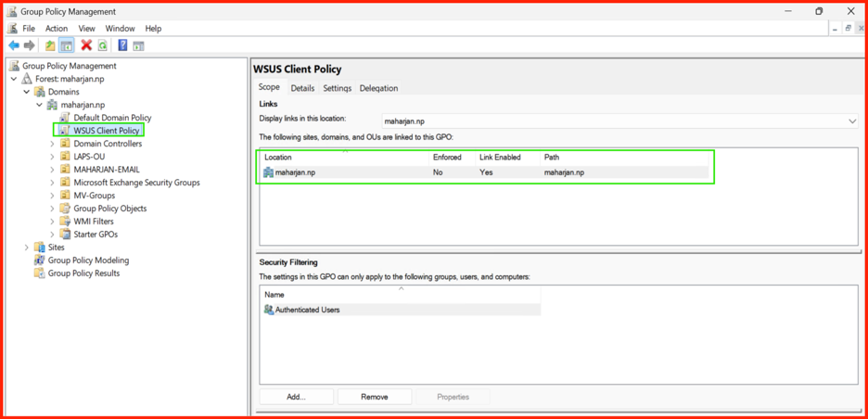The height and width of the screenshot is (419, 868).
Task: Click the Add... button
Action: (296, 397)
